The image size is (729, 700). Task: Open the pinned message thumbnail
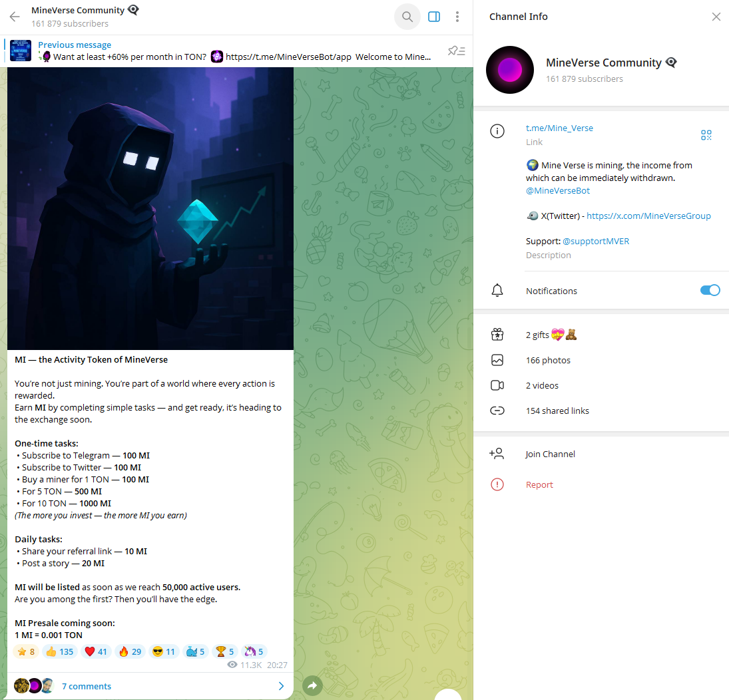[21, 51]
